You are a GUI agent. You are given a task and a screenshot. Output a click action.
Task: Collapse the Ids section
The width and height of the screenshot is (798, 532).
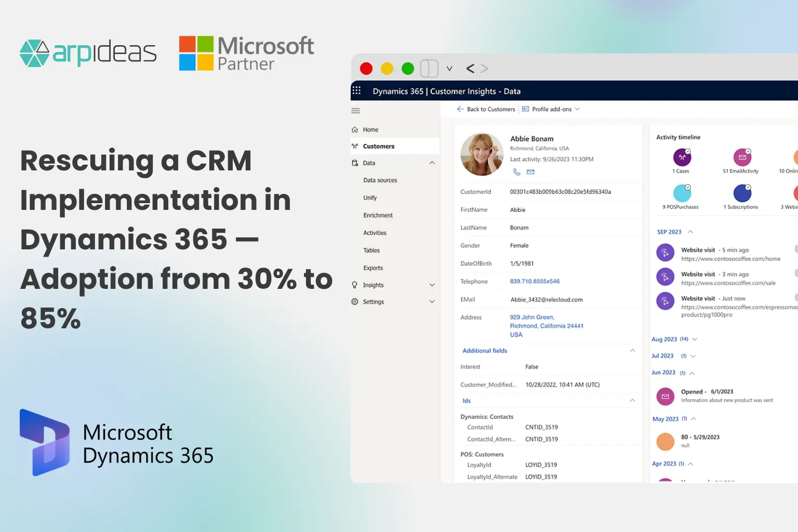[x=632, y=401]
